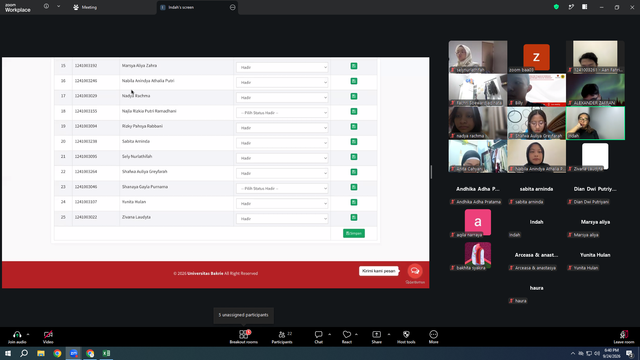Open Windows Start menu
This screenshot has width=640, height=360.
coord(8,353)
